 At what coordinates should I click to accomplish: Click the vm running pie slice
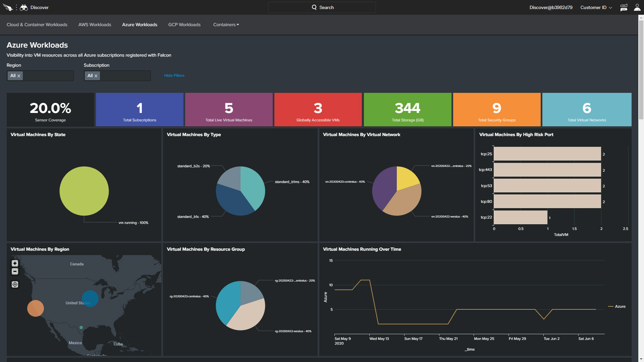[84, 191]
